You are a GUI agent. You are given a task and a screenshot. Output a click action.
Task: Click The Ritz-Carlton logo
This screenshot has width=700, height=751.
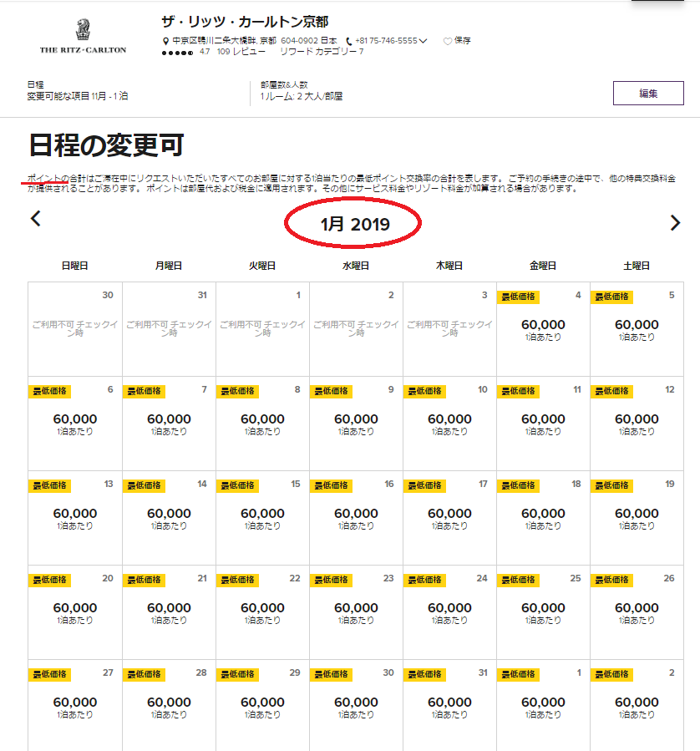pos(83,36)
